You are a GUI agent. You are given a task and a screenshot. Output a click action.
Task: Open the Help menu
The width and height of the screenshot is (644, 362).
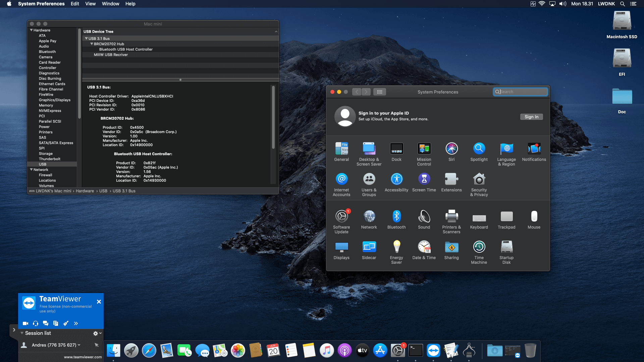130,4
